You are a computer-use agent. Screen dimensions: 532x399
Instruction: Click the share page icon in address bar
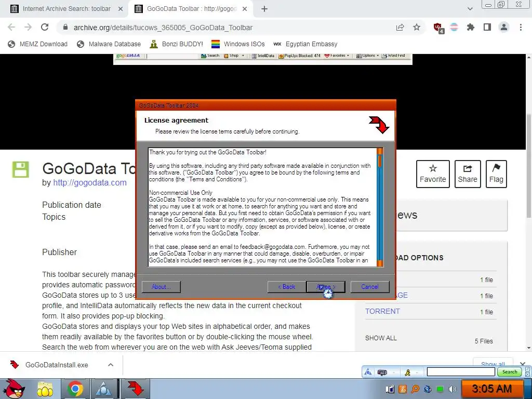pos(400,28)
